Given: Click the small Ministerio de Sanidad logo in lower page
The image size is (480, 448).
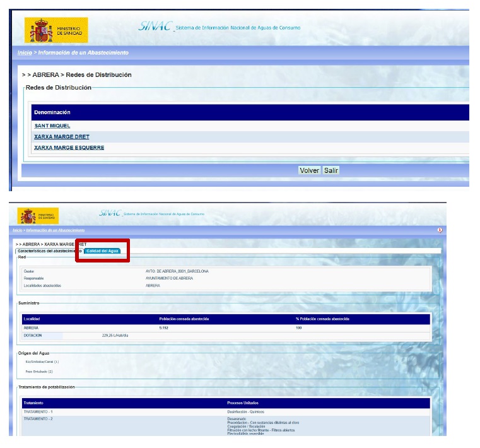Looking at the screenshot, I should tap(37, 216).
